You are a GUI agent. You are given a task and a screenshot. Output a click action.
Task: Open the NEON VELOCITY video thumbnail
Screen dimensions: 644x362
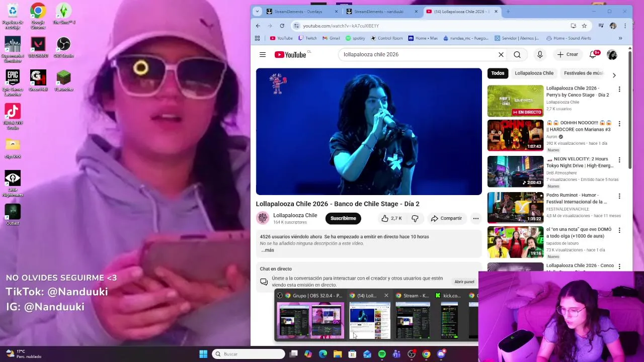(x=515, y=171)
